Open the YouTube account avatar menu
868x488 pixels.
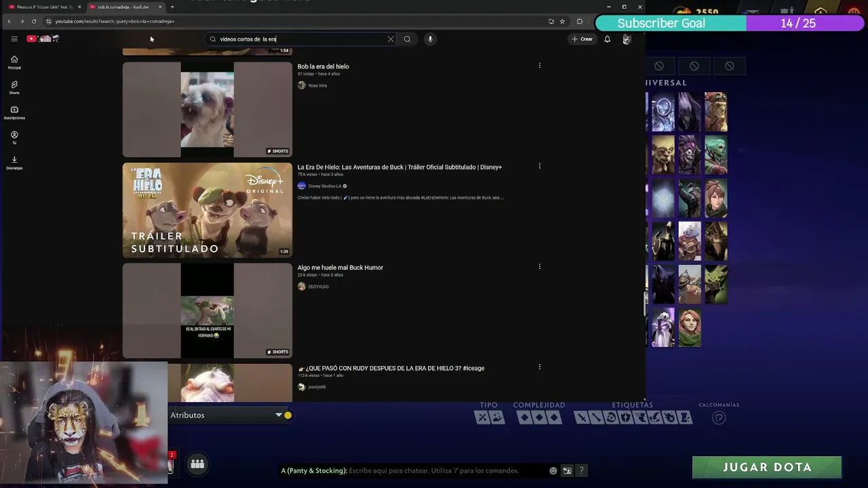click(x=627, y=39)
